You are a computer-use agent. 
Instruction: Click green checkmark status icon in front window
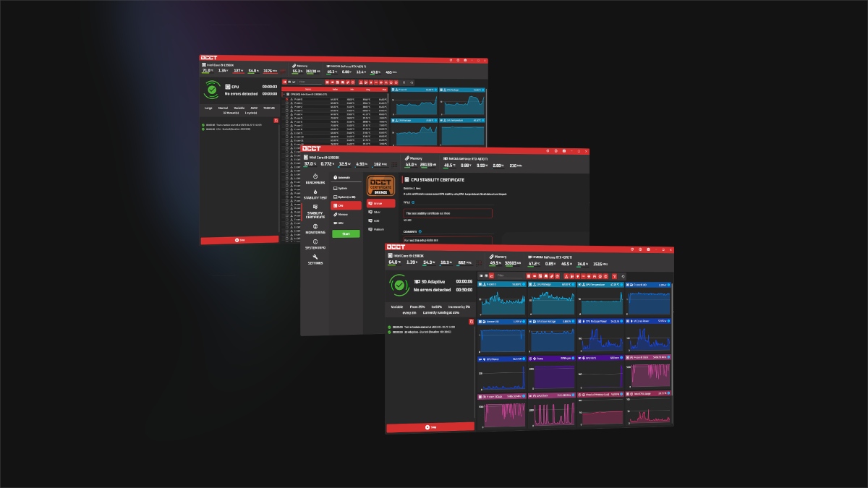(x=399, y=285)
